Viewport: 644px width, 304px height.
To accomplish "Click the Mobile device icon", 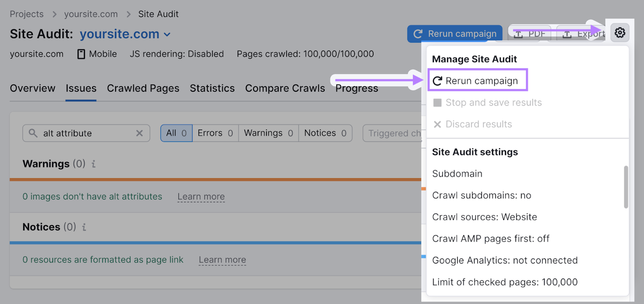I will coord(81,54).
